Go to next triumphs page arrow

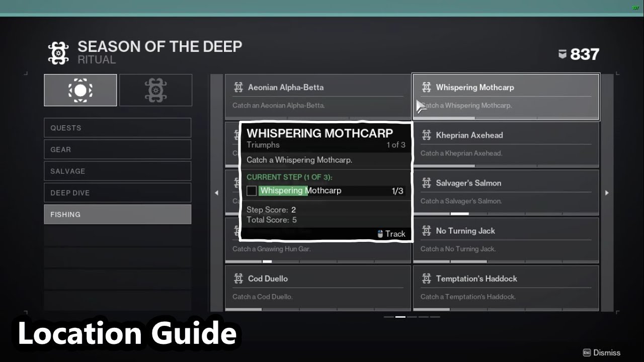pos(607,193)
